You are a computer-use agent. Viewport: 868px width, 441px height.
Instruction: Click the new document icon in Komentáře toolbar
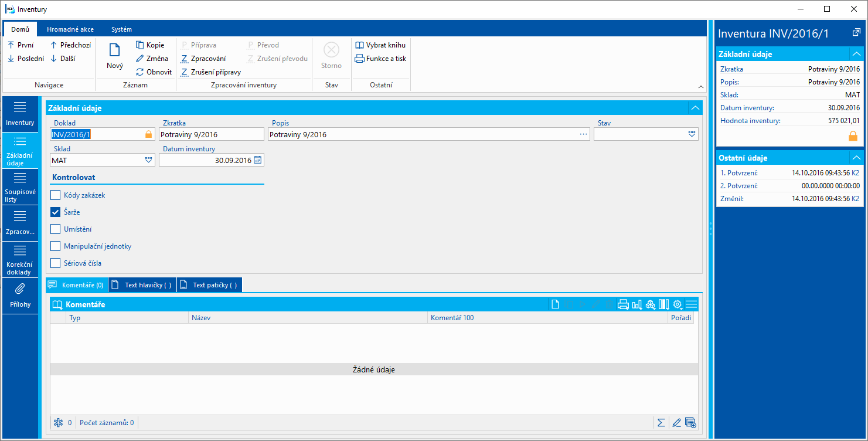coord(555,304)
